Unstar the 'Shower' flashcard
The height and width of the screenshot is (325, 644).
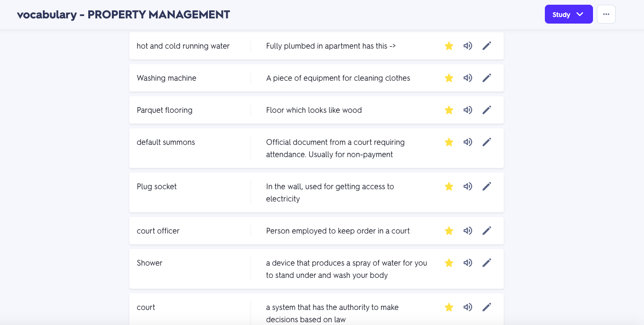[449, 263]
